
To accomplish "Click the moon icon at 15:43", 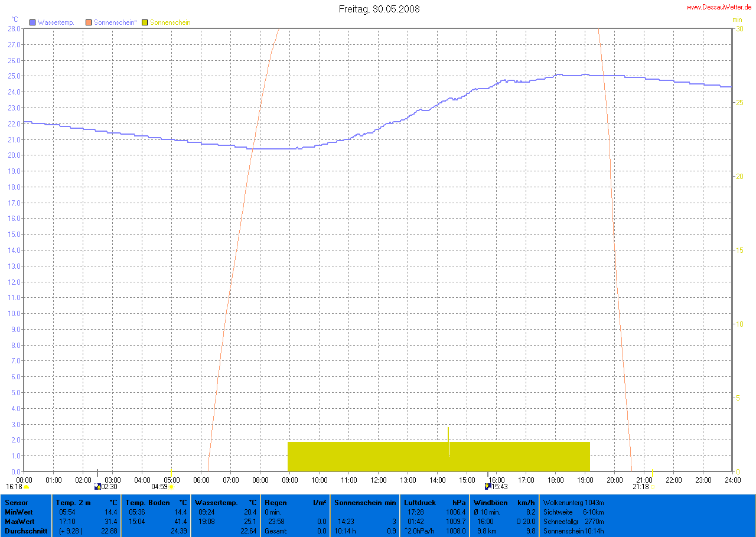I will (x=487, y=487).
